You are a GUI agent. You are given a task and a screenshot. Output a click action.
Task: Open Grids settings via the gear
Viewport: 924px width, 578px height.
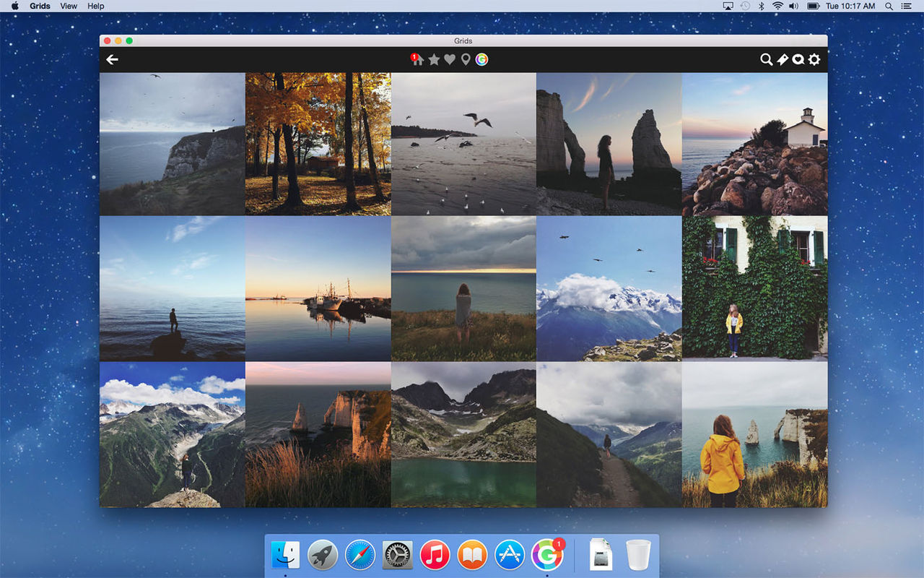click(814, 60)
